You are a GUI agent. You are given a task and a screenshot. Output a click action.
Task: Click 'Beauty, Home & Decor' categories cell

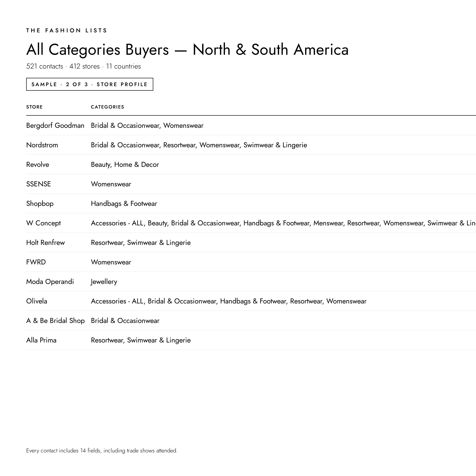pos(125,164)
